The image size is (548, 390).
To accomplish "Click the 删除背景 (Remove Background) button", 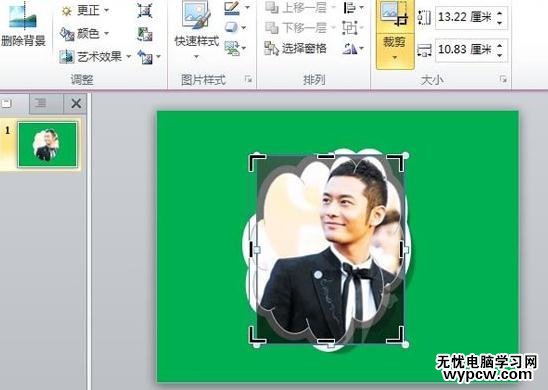I will (23, 25).
